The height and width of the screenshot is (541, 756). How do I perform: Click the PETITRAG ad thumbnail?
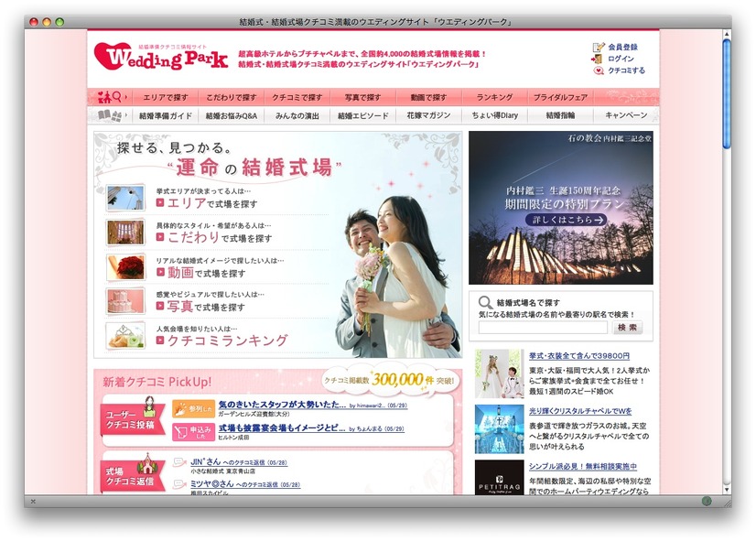[499, 477]
